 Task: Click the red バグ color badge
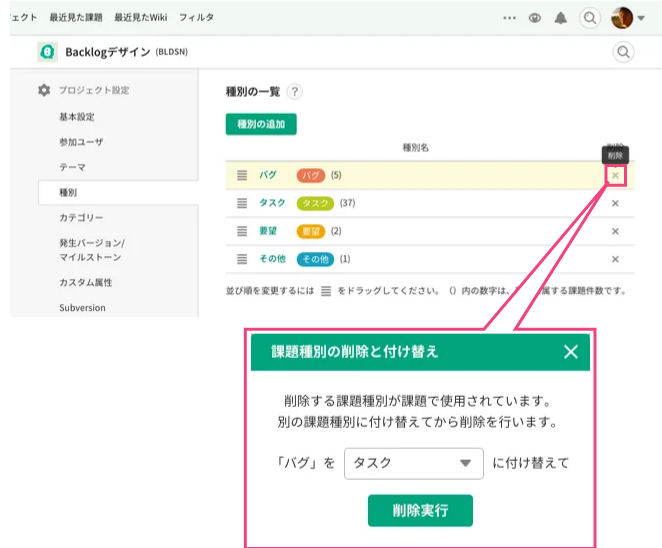tap(311, 175)
